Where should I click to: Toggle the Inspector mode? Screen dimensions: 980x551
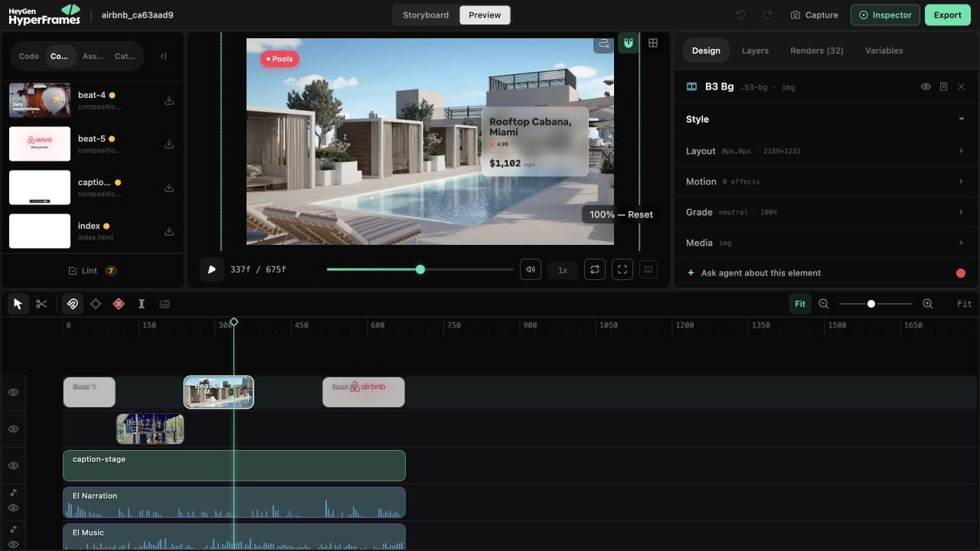[x=885, y=15]
